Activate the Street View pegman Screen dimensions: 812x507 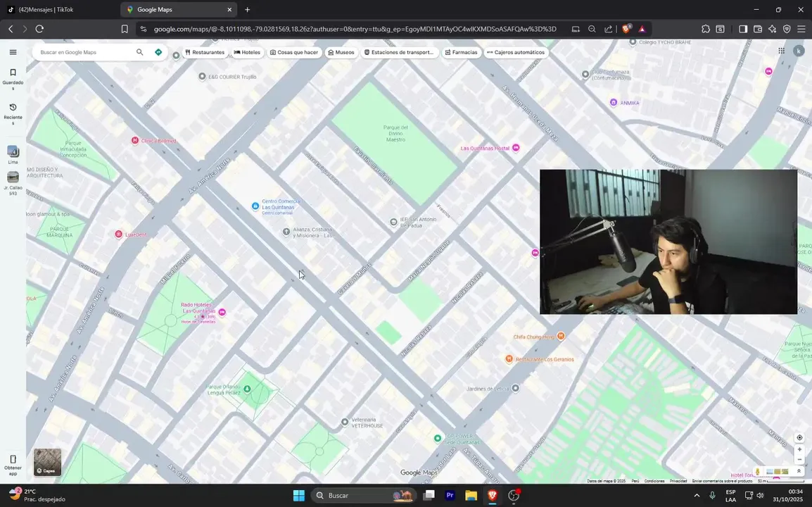tap(758, 471)
